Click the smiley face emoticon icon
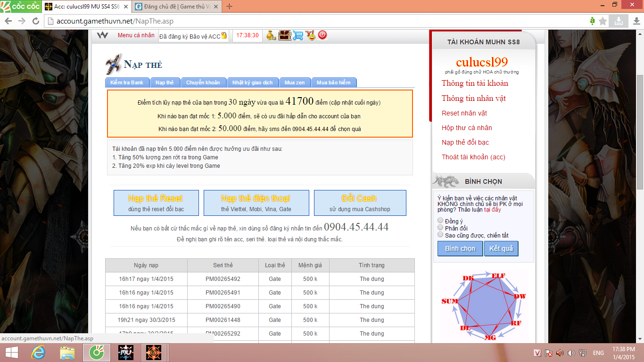 (x=310, y=35)
